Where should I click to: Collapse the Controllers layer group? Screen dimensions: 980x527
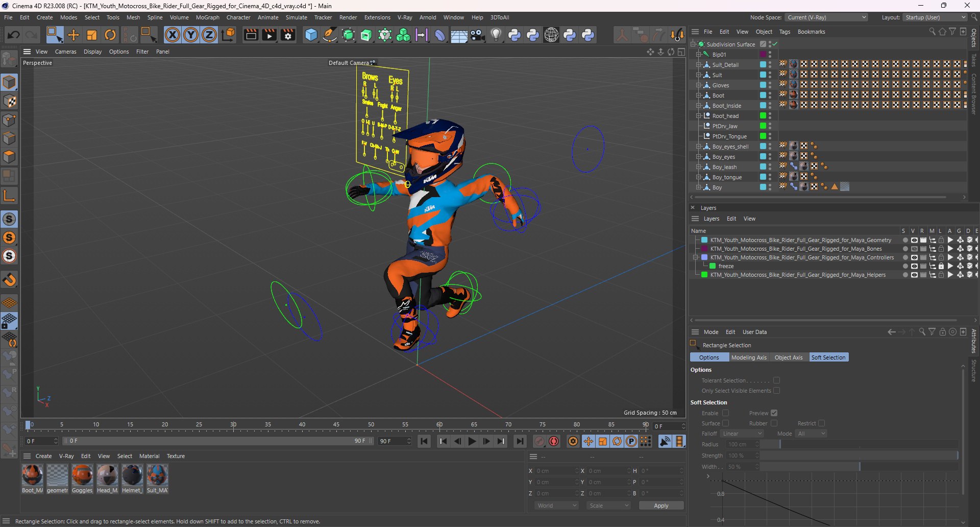(695, 257)
